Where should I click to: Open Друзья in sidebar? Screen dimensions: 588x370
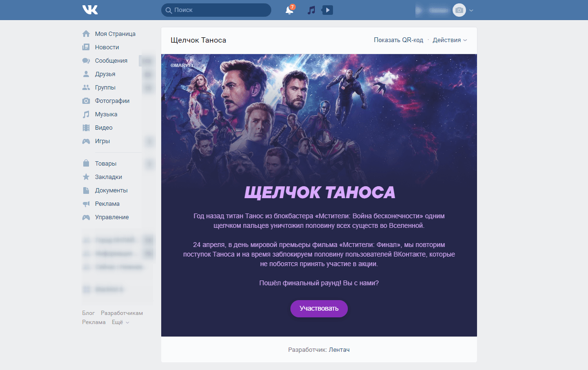[105, 74]
